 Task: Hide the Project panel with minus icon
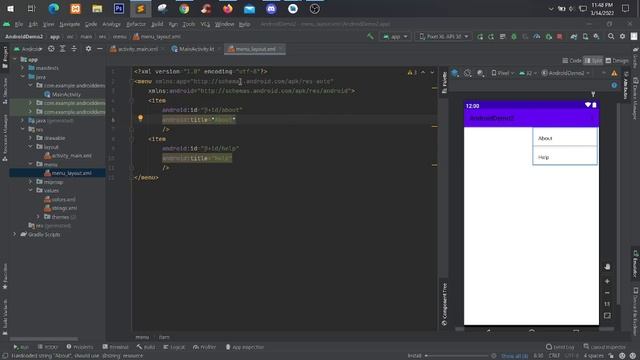pyautogui.click(x=100, y=49)
